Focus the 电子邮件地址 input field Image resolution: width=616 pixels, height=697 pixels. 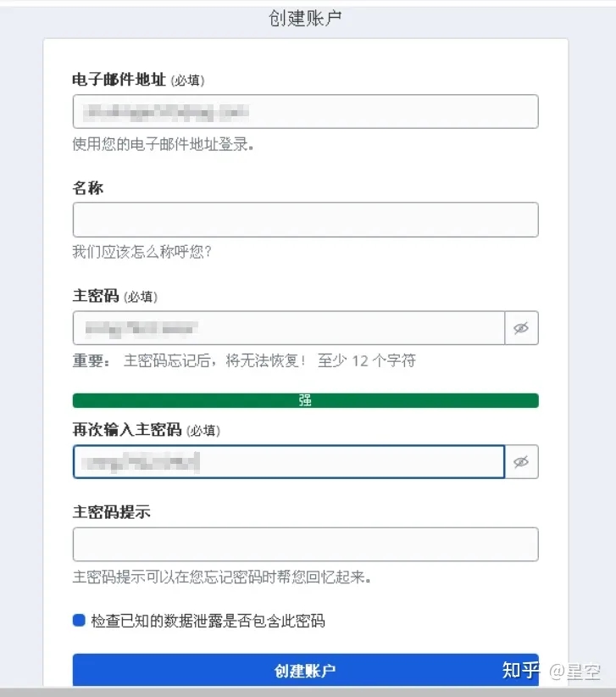coord(305,111)
